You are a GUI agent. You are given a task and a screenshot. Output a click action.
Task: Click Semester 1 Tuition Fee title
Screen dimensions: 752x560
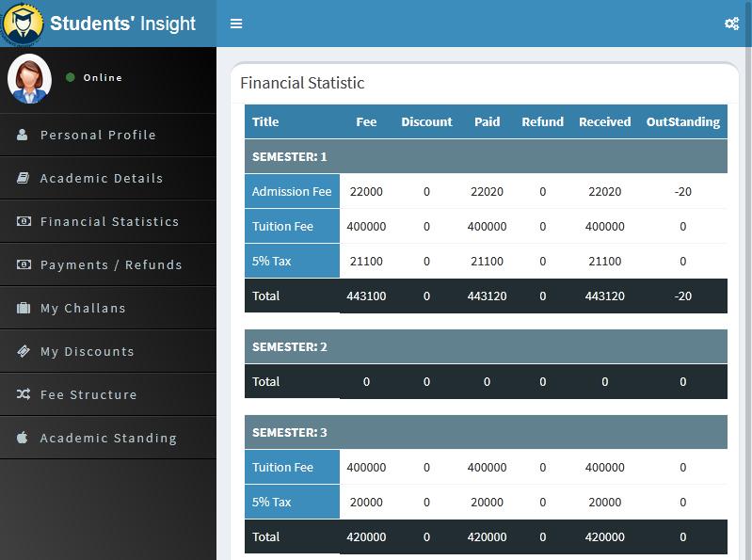(x=292, y=226)
